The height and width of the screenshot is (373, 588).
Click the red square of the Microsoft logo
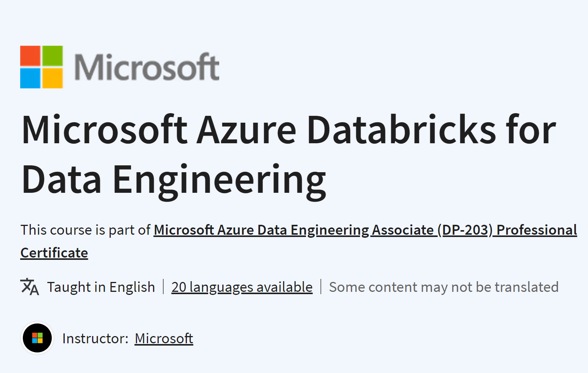pos(30,56)
